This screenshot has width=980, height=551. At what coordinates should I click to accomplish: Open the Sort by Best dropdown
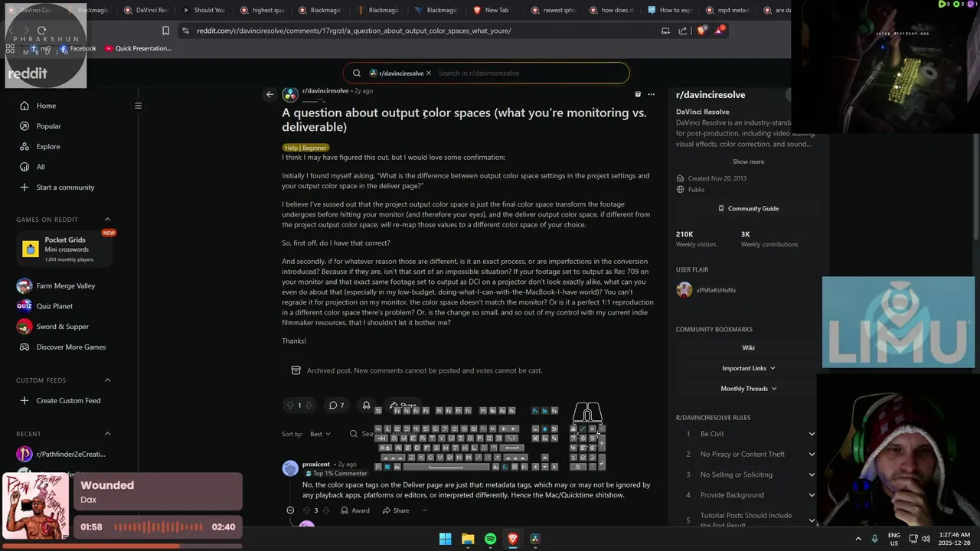click(x=320, y=434)
